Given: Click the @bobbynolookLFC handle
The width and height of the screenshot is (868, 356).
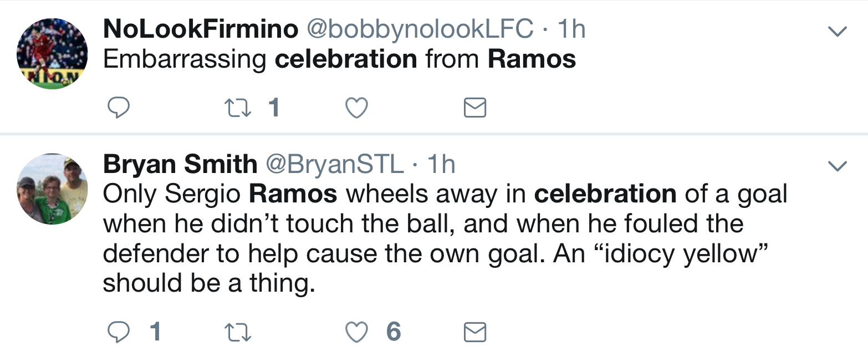Looking at the screenshot, I should pos(420,30).
